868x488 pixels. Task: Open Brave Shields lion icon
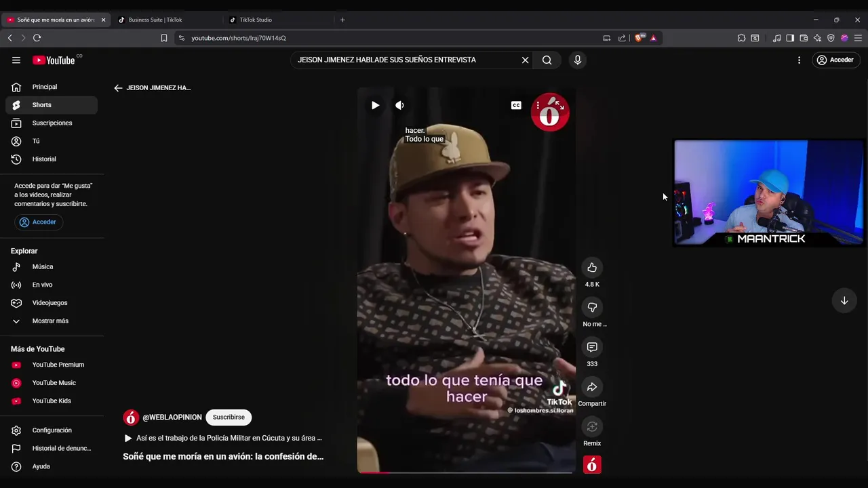click(x=639, y=38)
